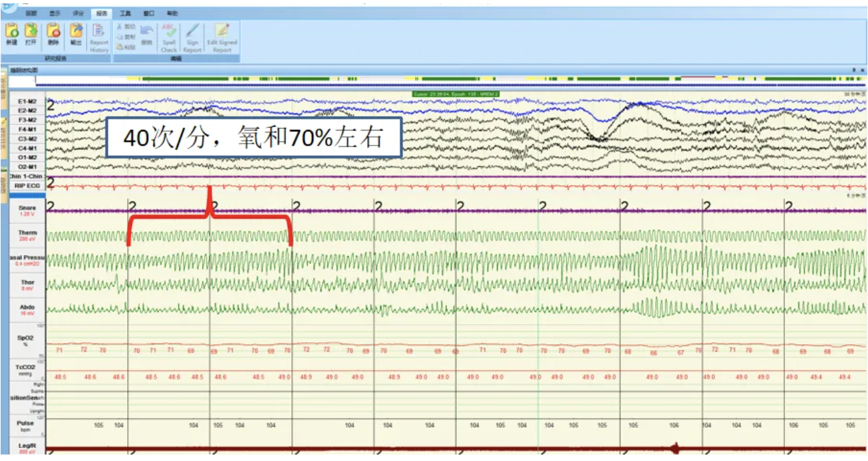Viewport: 868px width, 461px height.
Task: Switch to the 报告 ribbon tab
Action: [x=101, y=13]
